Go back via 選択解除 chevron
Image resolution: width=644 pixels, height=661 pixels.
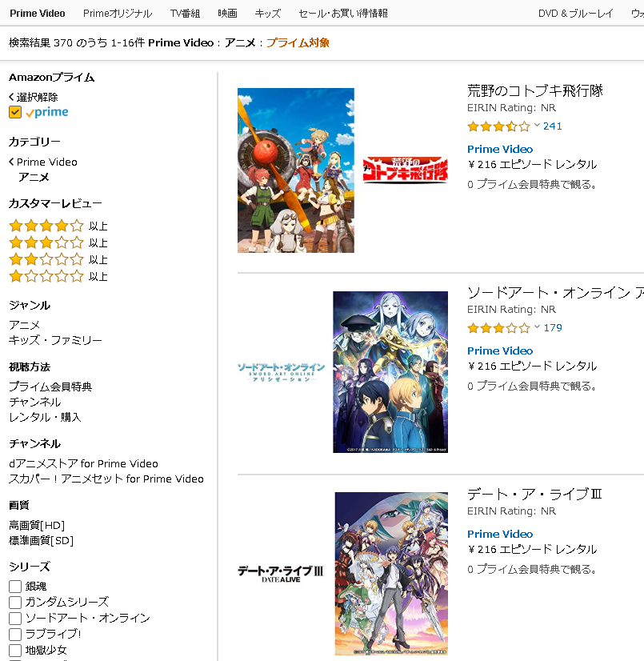pyautogui.click(x=11, y=97)
